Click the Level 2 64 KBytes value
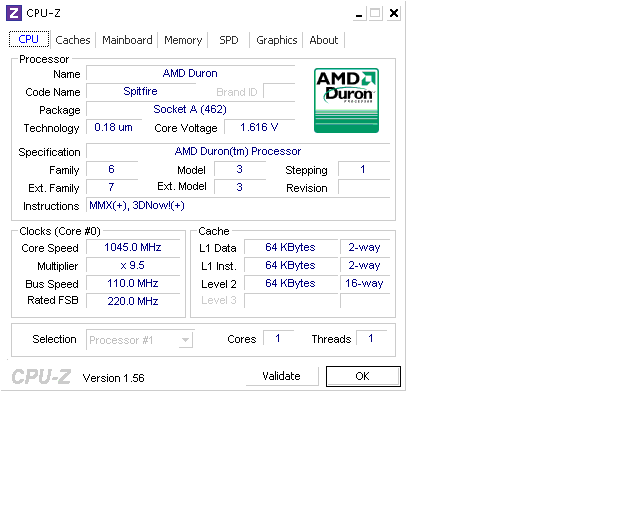This screenshot has width=640, height=512. (290, 283)
